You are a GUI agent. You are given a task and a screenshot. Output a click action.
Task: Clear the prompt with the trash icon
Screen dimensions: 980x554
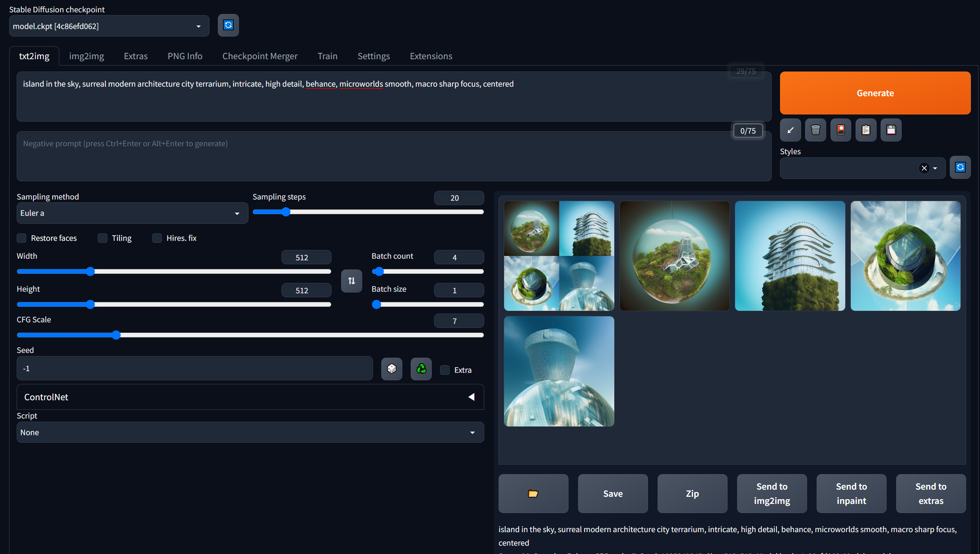click(815, 130)
